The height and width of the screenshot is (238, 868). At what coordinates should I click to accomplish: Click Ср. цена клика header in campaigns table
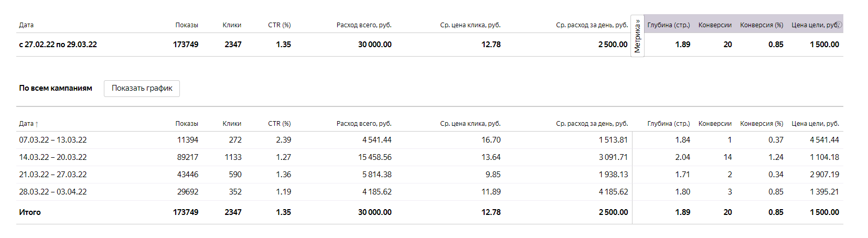[470, 124]
